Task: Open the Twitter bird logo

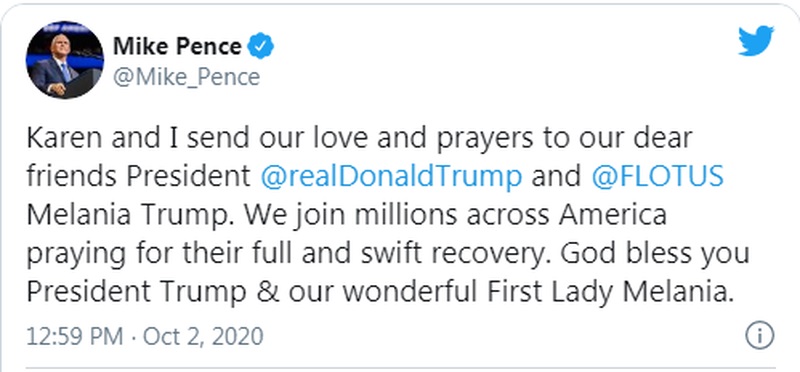Action: tap(756, 40)
